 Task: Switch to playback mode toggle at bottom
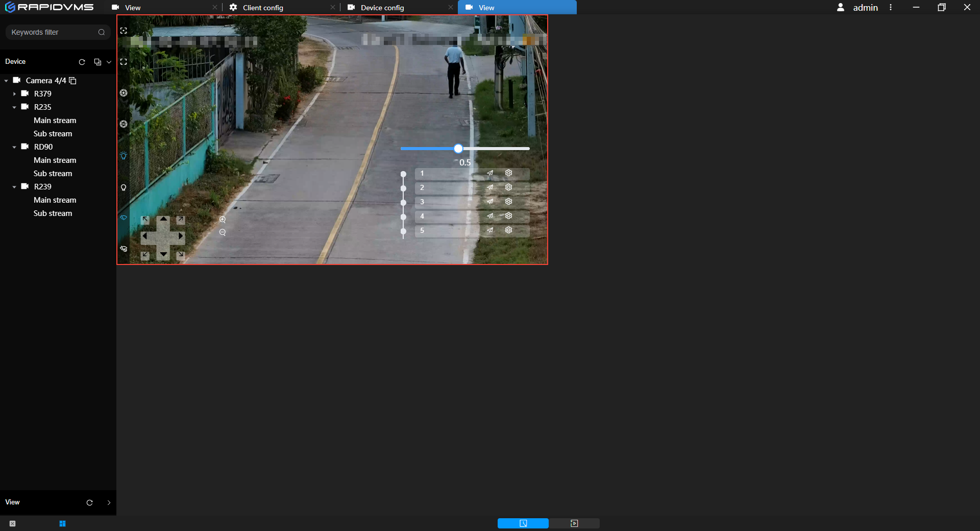pos(574,523)
